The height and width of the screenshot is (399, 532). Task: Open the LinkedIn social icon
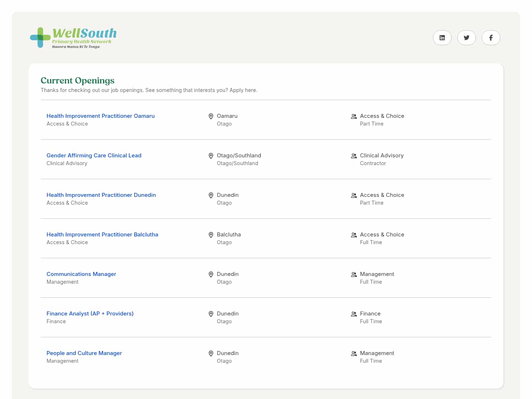pyautogui.click(x=442, y=38)
